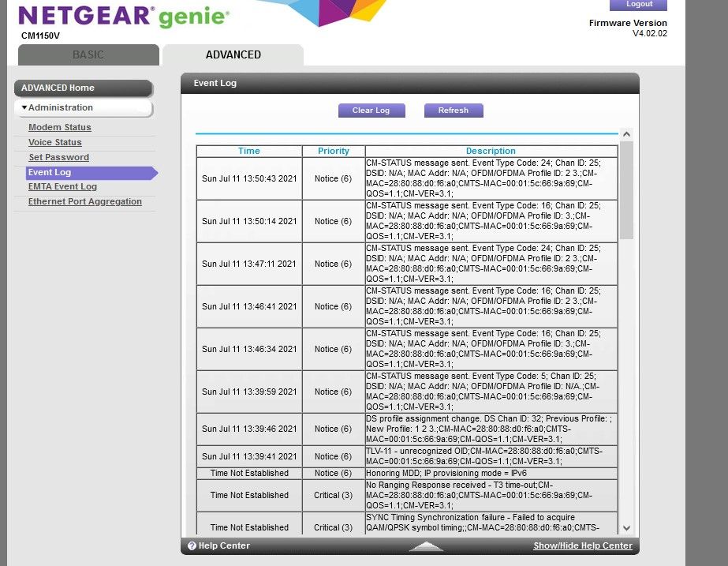Click the Honoring MDD description cell
728x566 pixels.
(x=491, y=474)
